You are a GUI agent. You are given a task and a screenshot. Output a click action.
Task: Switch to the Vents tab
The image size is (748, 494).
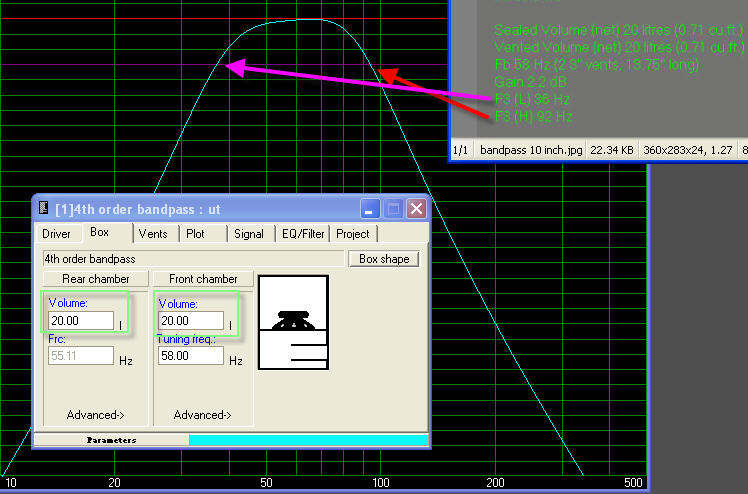tap(155, 234)
